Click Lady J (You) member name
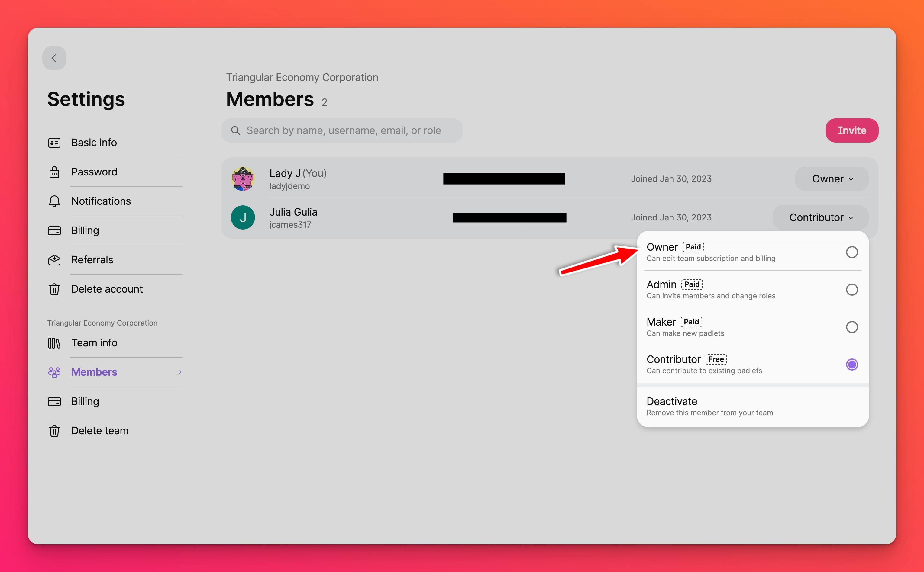Screen dimensions: 924x572 point(298,173)
